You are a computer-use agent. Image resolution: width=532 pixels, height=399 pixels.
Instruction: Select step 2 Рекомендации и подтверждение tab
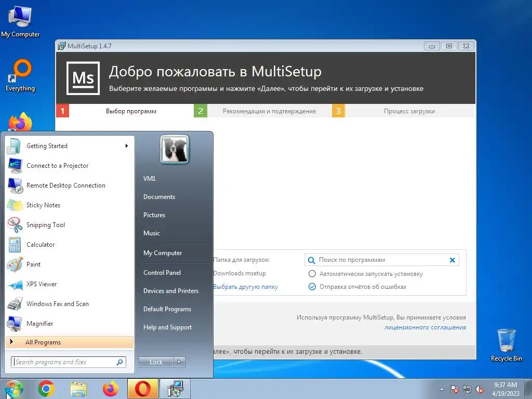click(262, 111)
